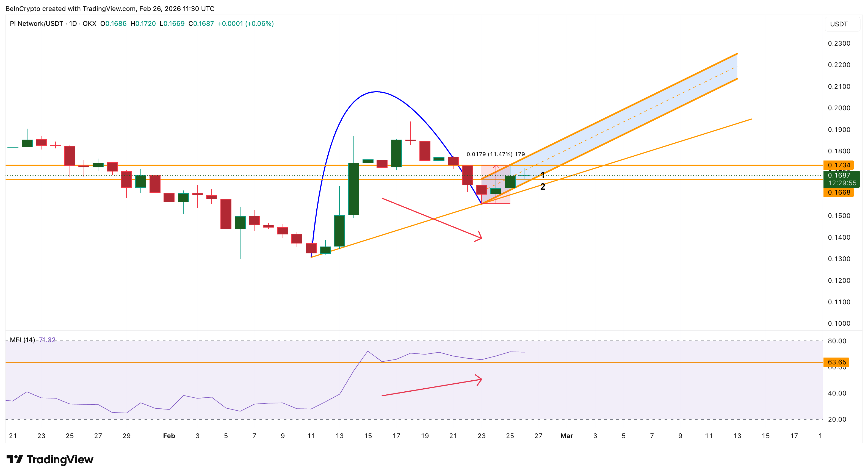Click the USDT currency button
868x476 pixels.
point(839,24)
